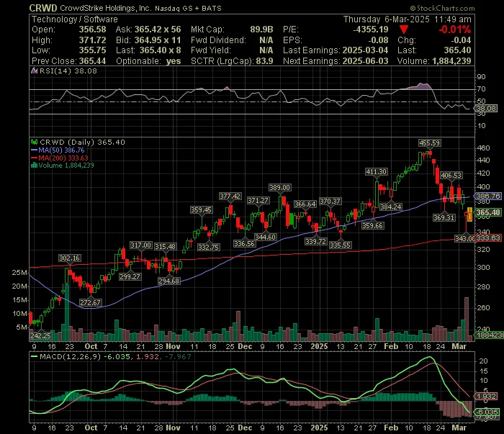
Task: Click the -0.01% percent change
Action: [x=455, y=30]
